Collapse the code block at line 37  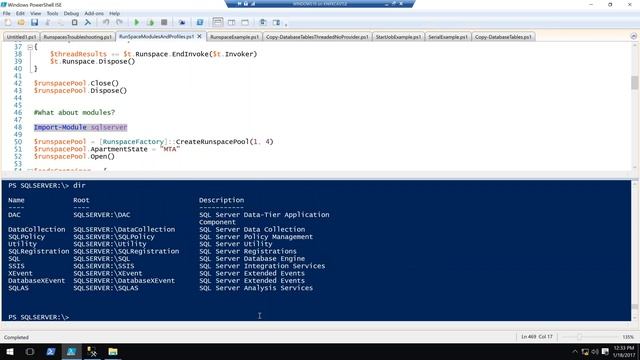click(30, 47)
